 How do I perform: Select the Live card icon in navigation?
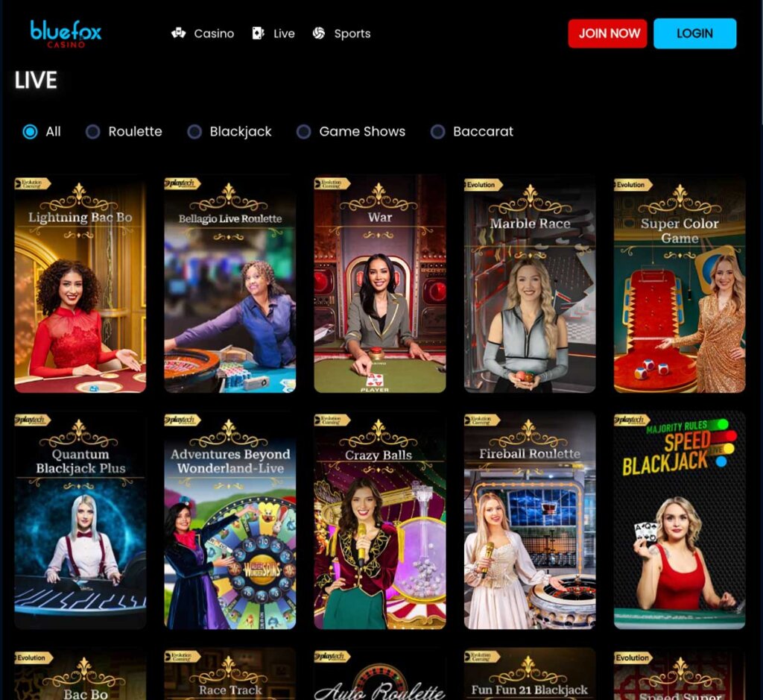256,33
